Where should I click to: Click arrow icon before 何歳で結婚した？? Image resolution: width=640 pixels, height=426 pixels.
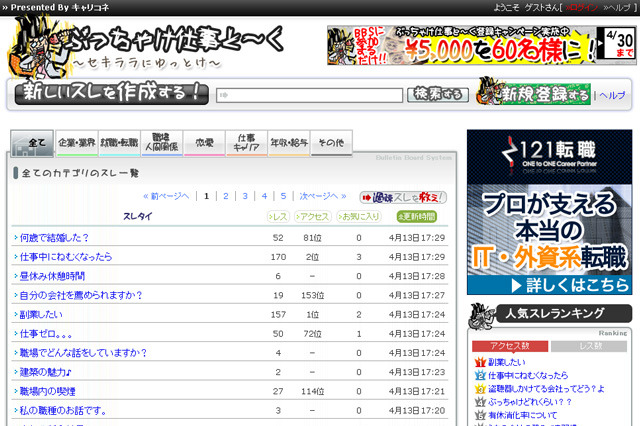click(16, 237)
